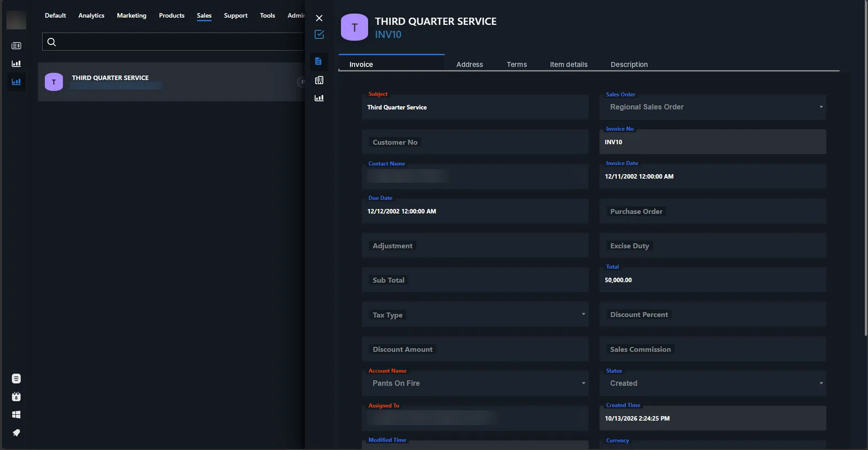Click the active blue chart icon in left sidebar

[x=16, y=82]
